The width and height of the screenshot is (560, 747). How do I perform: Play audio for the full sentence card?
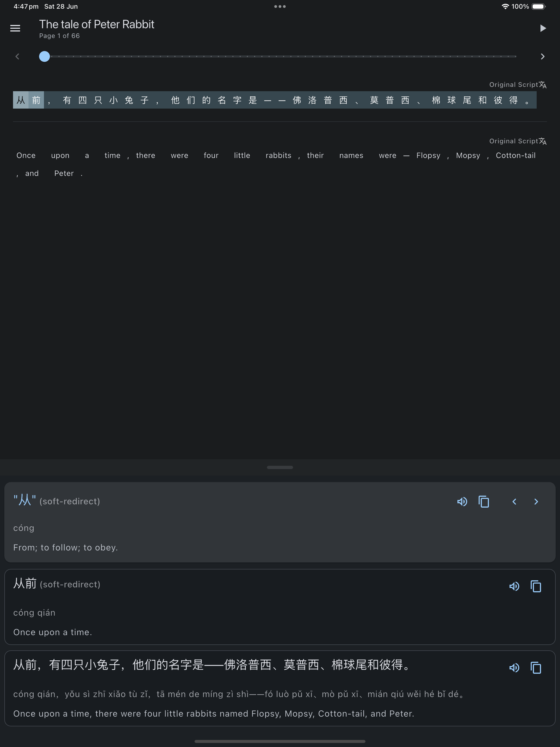pyautogui.click(x=514, y=667)
